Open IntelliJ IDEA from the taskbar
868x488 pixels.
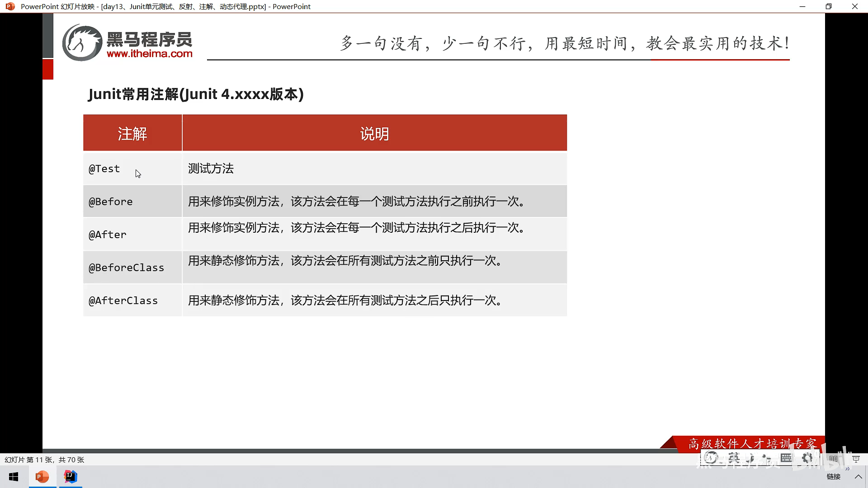[71, 477]
